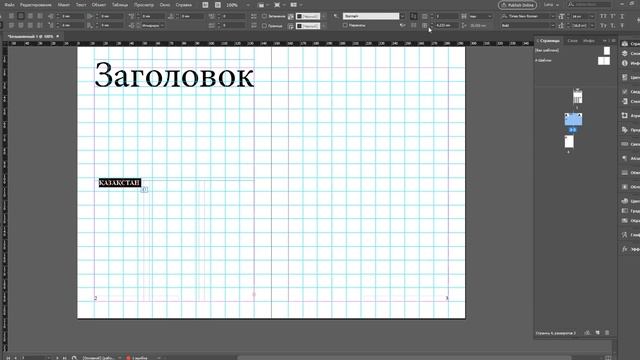
Task: Click the edit page size icon
Action: pyautogui.click(x=587, y=333)
